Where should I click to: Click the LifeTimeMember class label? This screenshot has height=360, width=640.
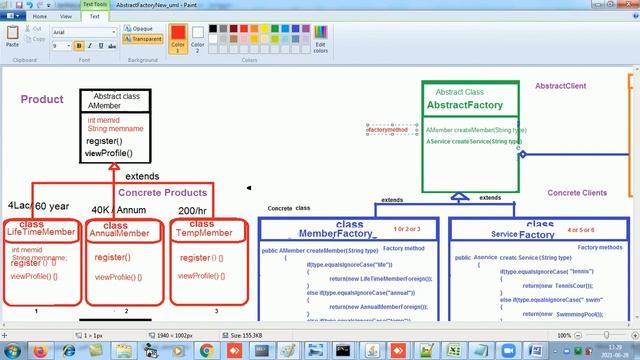point(41,232)
